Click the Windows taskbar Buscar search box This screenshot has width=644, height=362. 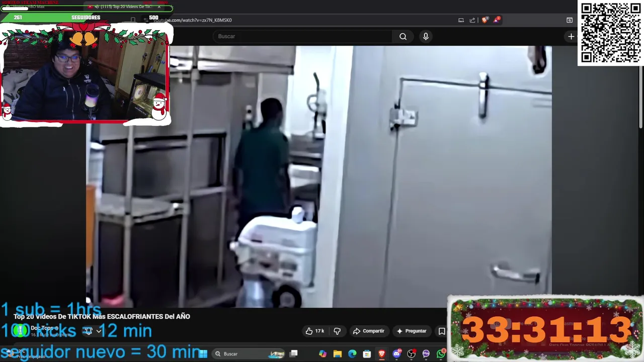tap(249, 354)
